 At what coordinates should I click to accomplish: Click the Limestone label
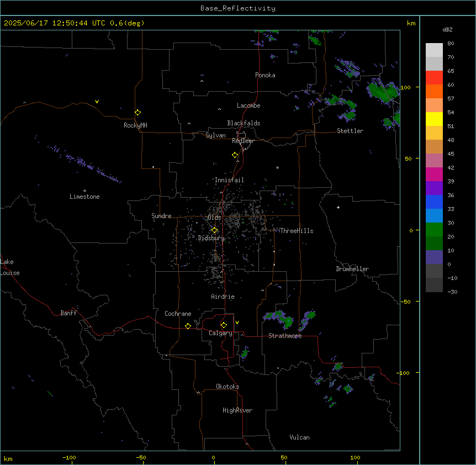coord(84,197)
